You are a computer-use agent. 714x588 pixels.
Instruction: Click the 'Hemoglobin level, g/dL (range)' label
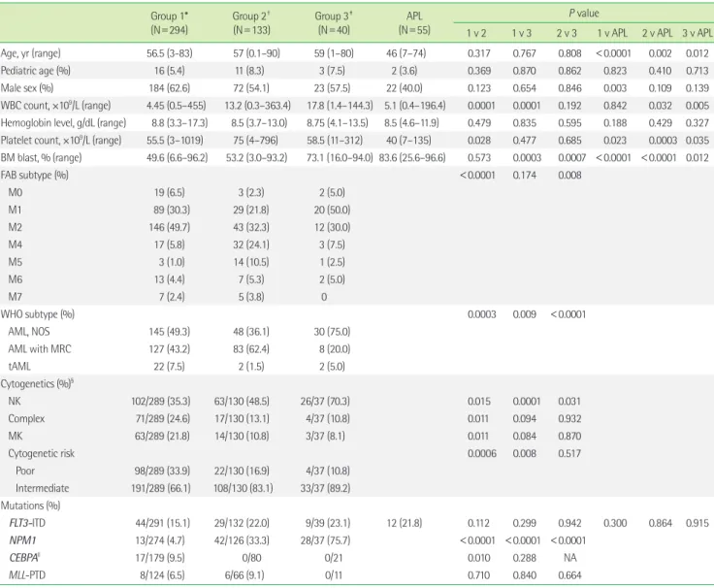(63, 123)
